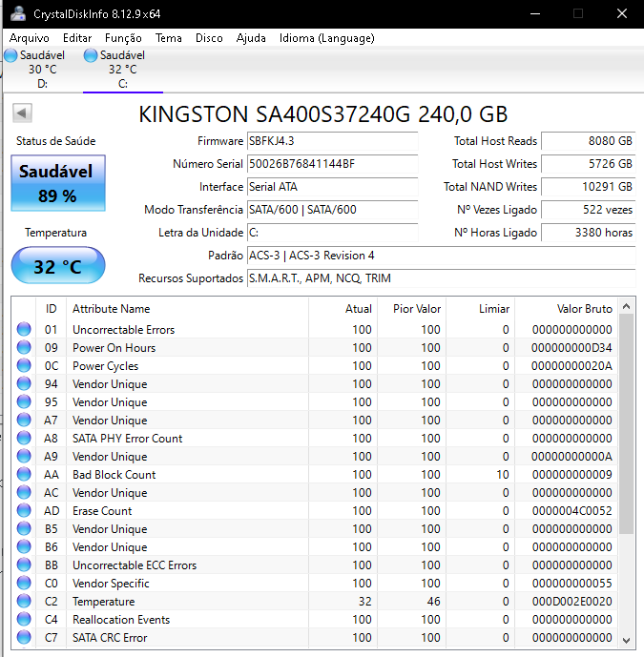Image resolution: width=644 pixels, height=657 pixels.
Task: Open the Função menu
Action: tap(123, 38)
